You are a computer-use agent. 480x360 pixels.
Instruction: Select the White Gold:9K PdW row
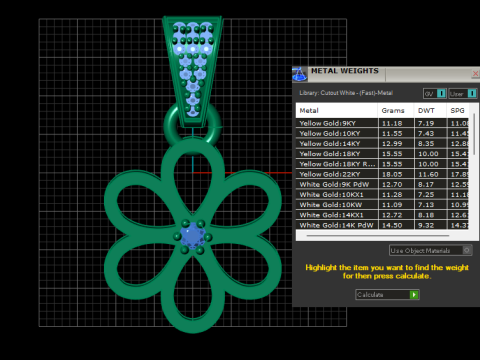tap(382, 184)
